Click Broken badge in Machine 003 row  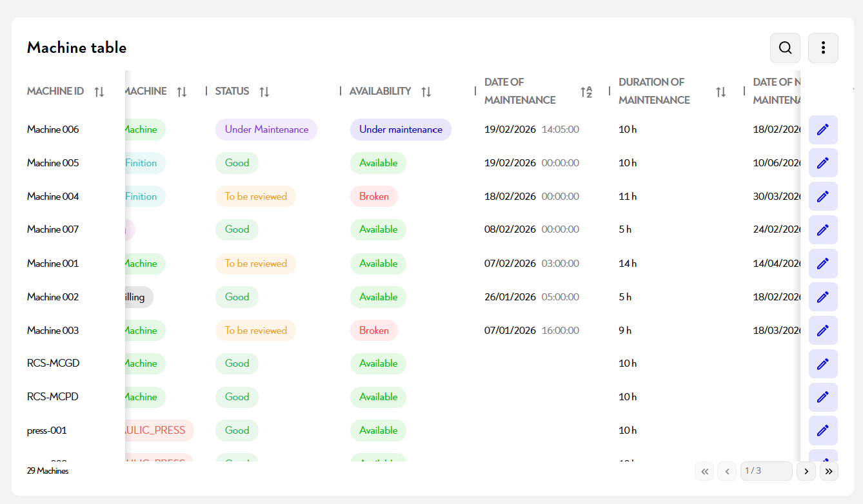374,331
